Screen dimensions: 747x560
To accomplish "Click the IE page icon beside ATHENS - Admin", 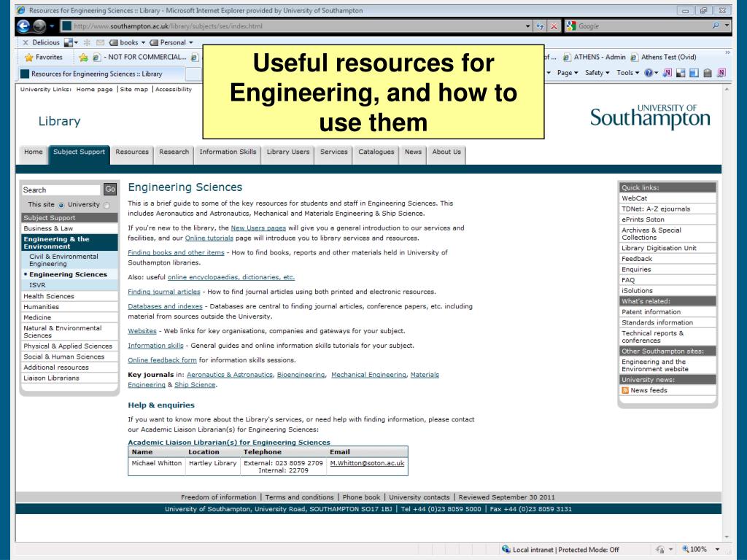I will click(x=566, y=57).
